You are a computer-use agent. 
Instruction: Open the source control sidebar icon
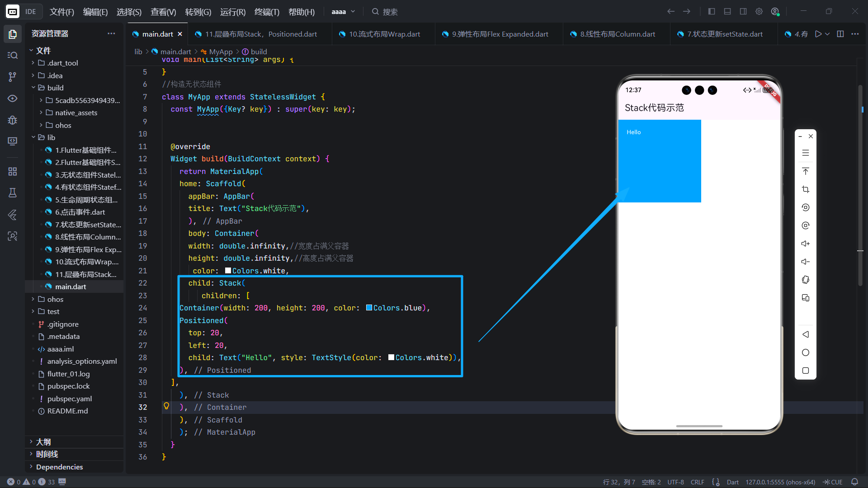12,77
